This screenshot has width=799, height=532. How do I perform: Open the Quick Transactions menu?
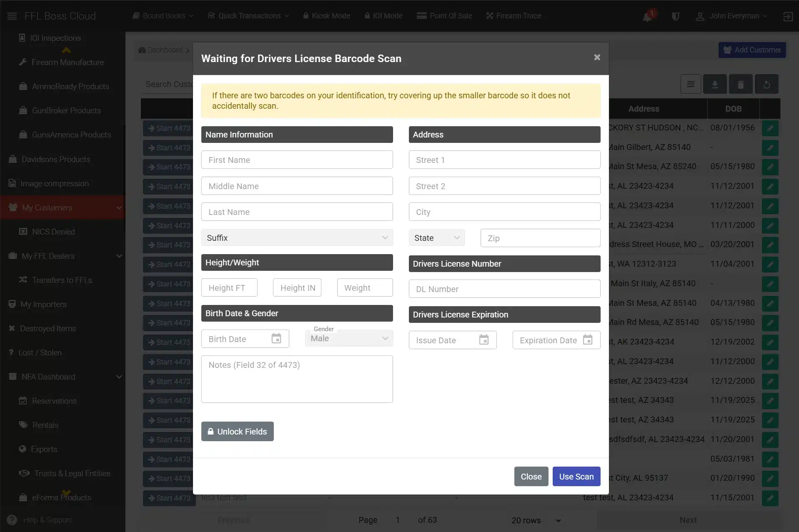248,16
